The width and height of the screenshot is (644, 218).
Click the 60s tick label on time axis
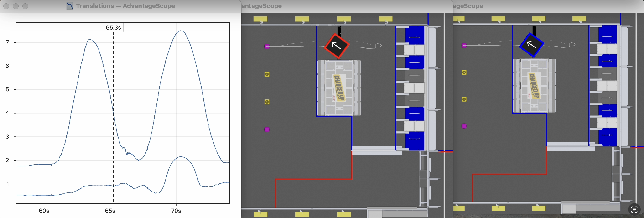click(x=44, y=211)
